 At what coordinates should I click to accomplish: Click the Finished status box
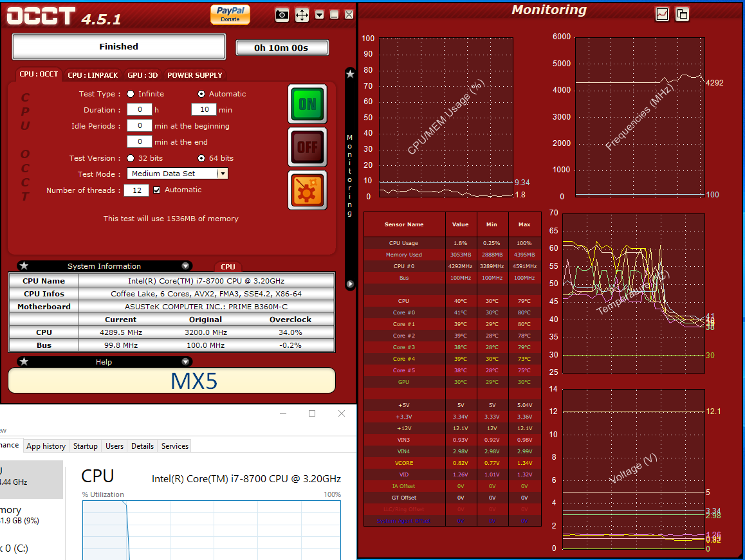pos(119,46)
